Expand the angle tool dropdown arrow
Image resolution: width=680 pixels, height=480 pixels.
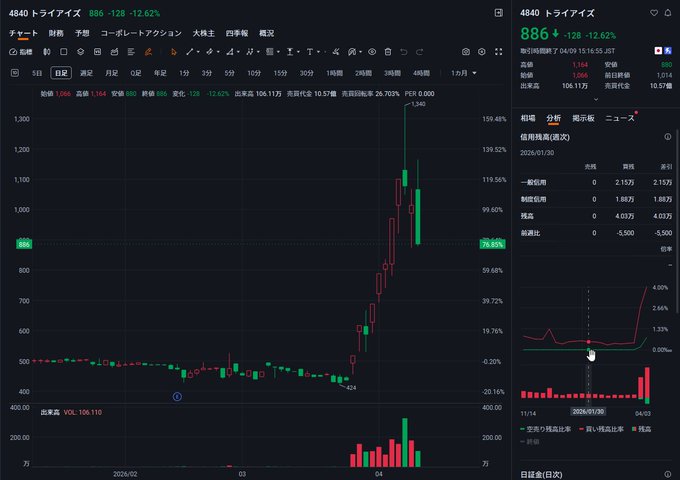[238, 52]
